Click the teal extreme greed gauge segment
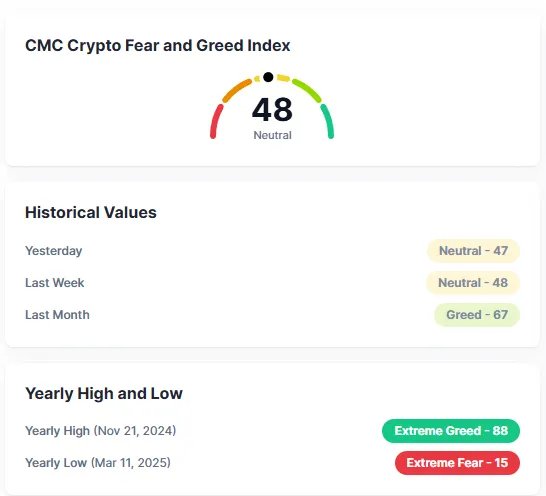The image size is (546, 496). click(328, 121)
